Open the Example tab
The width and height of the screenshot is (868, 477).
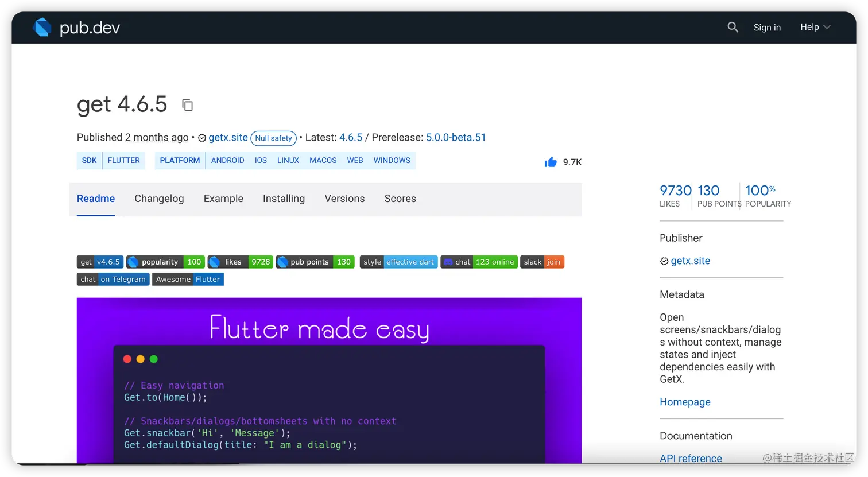pos(223,199)
